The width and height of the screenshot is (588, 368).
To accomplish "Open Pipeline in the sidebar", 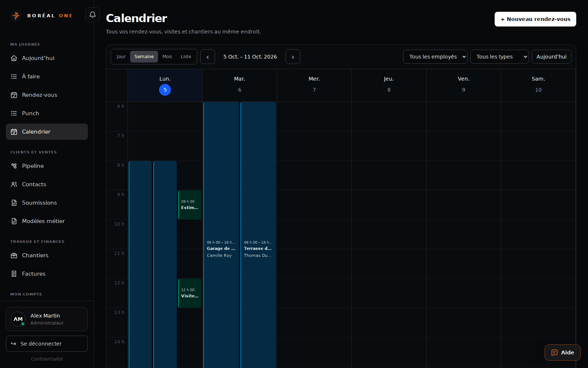I will tap(47, 166).
